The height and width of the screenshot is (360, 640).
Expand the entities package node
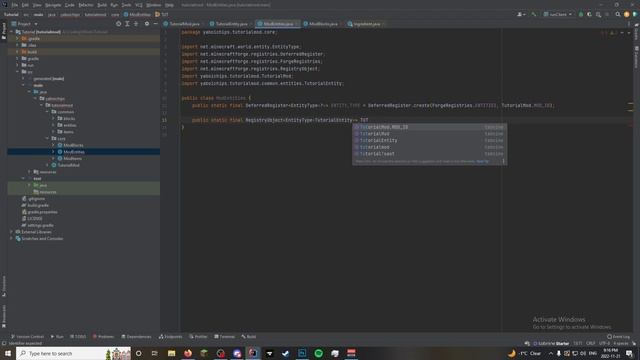(x=53, y=125)
